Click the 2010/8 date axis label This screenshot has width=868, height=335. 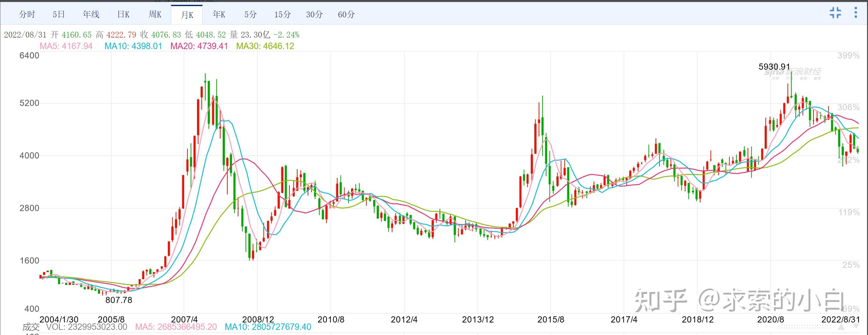[x=331, y=320]
